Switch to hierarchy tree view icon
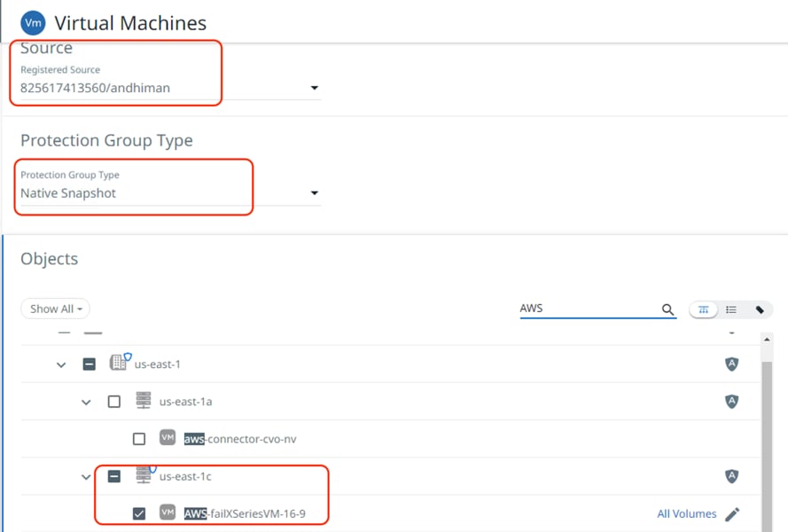Image resolution: width=788 pixels, height=532 pixels. pos(704,309)
